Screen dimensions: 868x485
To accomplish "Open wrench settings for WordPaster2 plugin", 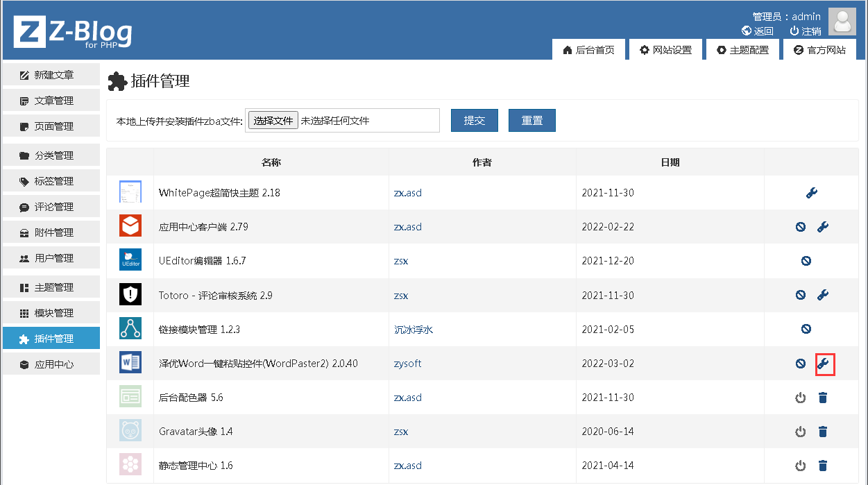I will point(823,363).
